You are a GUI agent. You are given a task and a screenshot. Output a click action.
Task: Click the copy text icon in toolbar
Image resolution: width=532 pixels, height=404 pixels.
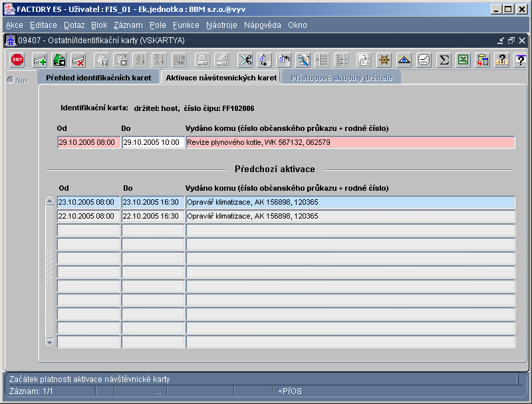(x=264, y=60)
